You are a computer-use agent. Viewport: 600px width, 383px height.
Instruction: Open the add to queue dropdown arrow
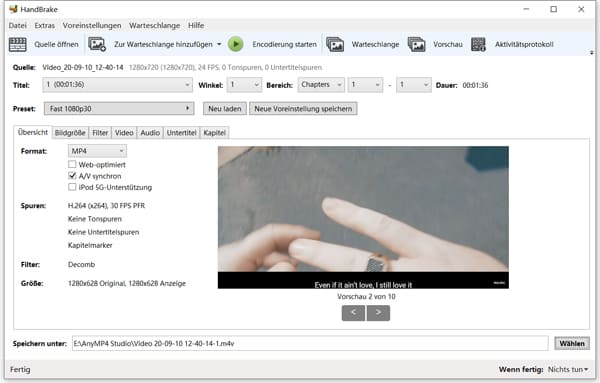pos(219,44)
